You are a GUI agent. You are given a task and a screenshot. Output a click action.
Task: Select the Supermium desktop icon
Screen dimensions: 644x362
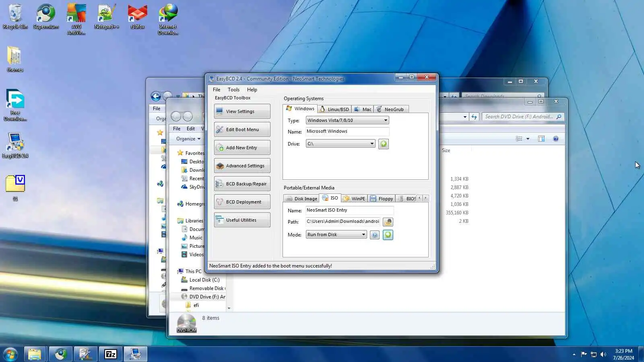(x=46, y=17)
